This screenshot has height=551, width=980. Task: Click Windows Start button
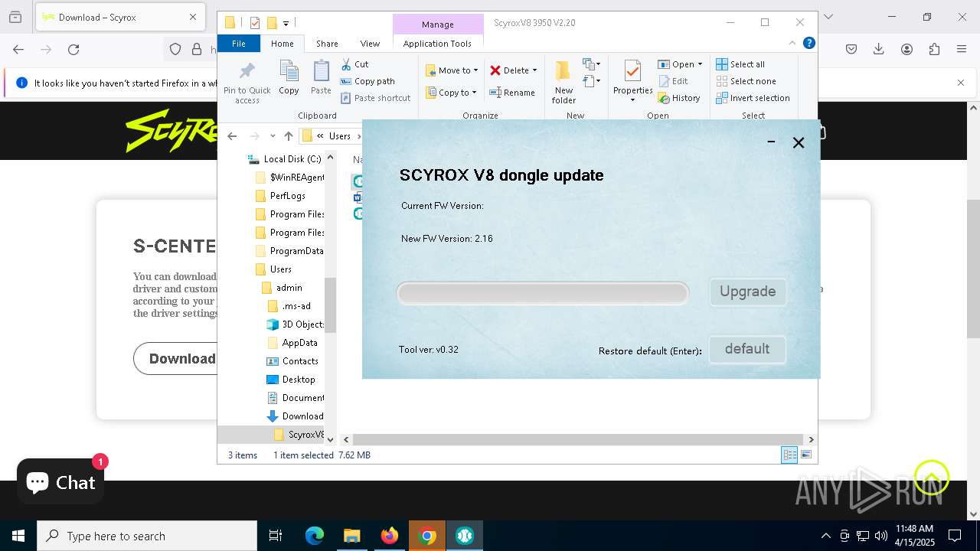(x=18, y=536)
